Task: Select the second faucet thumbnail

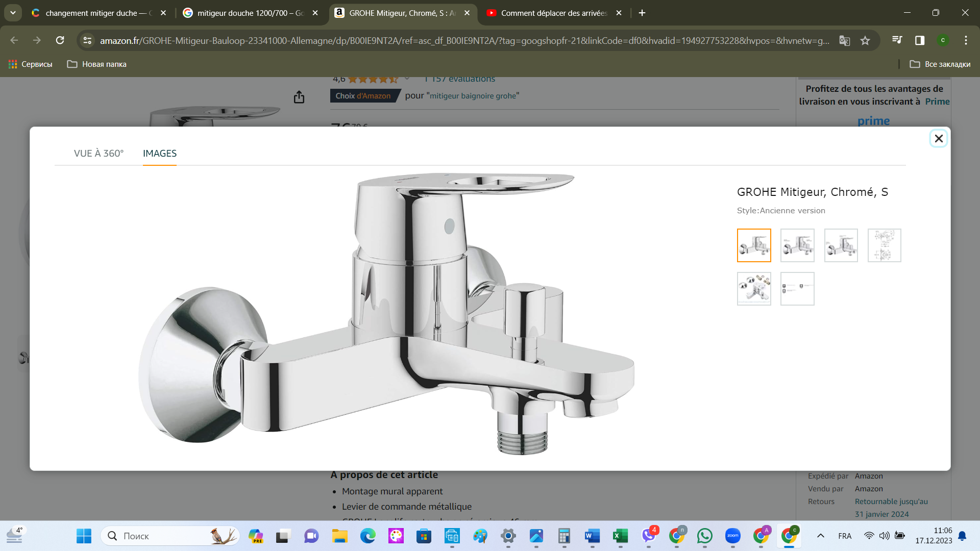Action: [x=797, y=245]
